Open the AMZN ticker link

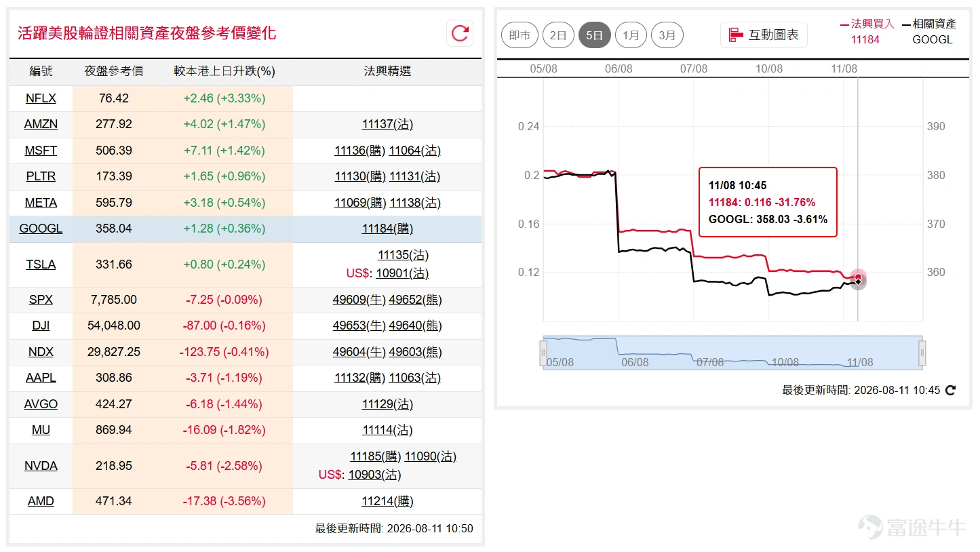point(41,124)
